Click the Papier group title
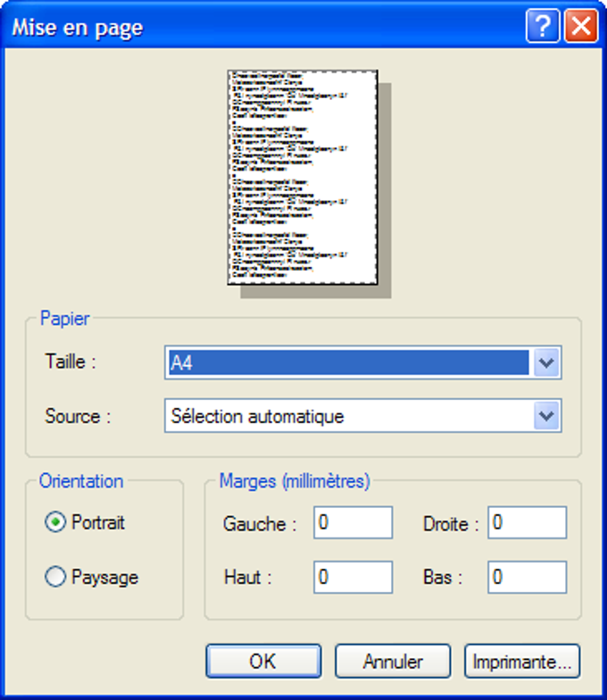 click(x=64, y=318)
